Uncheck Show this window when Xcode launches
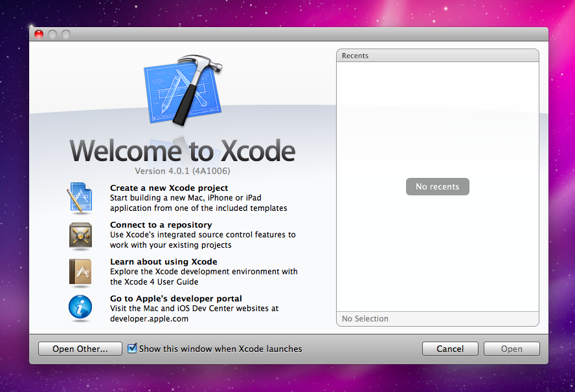Image resolution: width=575 pixels, height=392 pixels. 133,349
